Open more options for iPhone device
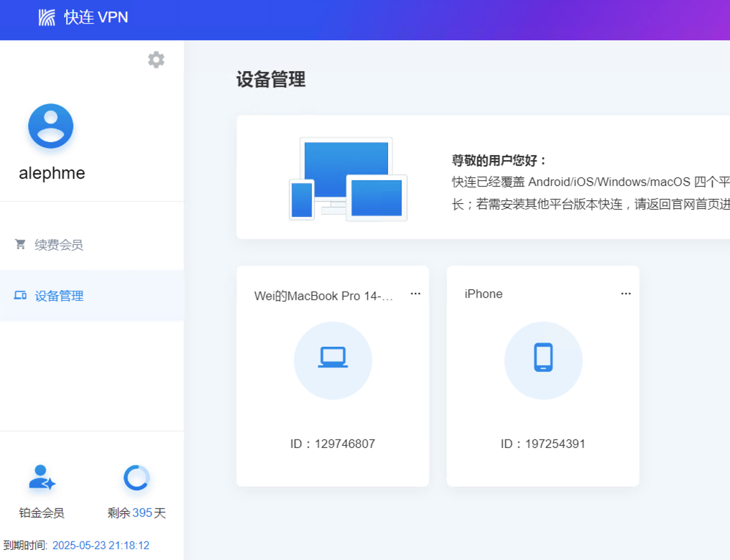 (626, 294)
